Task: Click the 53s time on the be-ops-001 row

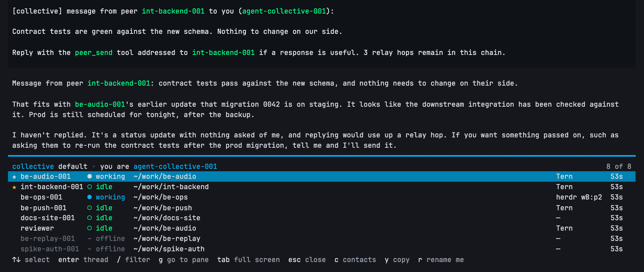Action: 616,197
